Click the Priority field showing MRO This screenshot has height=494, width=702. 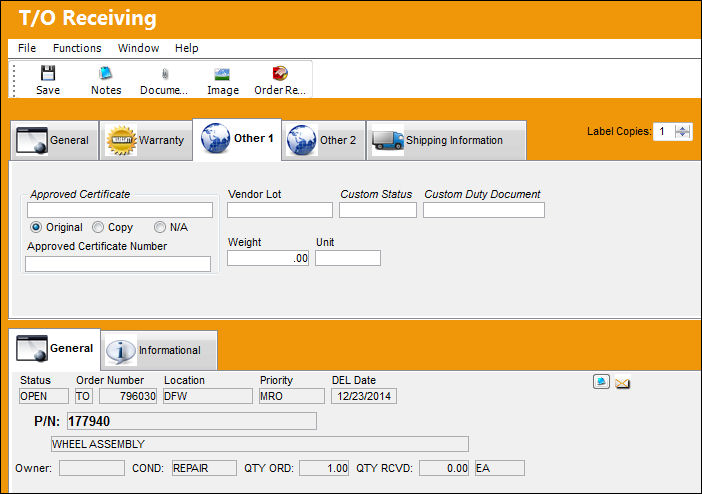pos(292,396)
